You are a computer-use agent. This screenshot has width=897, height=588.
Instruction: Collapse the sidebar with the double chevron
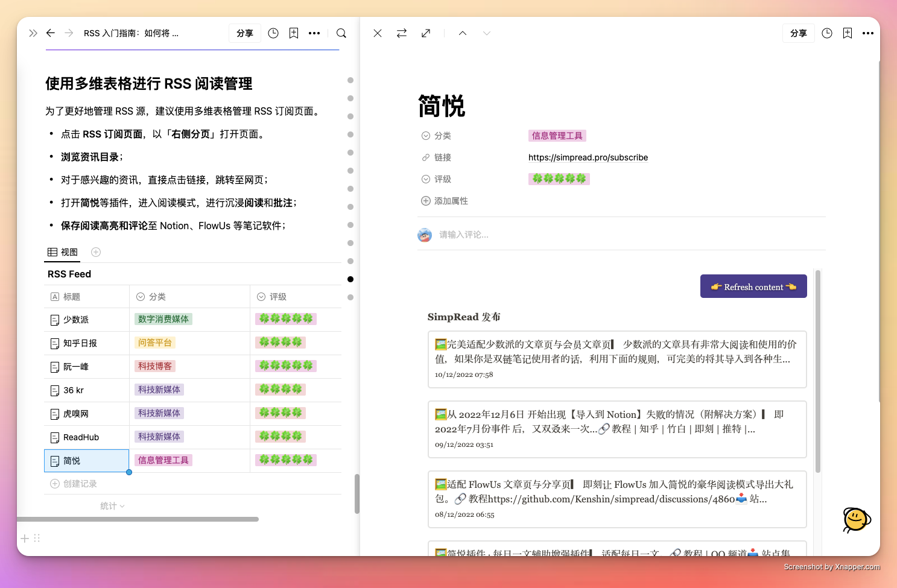pyautogui.click(x=33, y=33)
